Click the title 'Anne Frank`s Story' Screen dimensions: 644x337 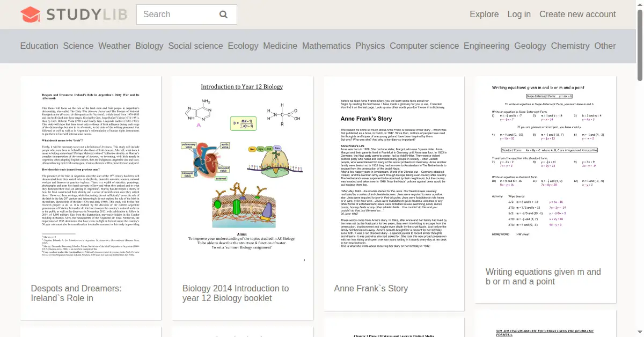[371, 288]
